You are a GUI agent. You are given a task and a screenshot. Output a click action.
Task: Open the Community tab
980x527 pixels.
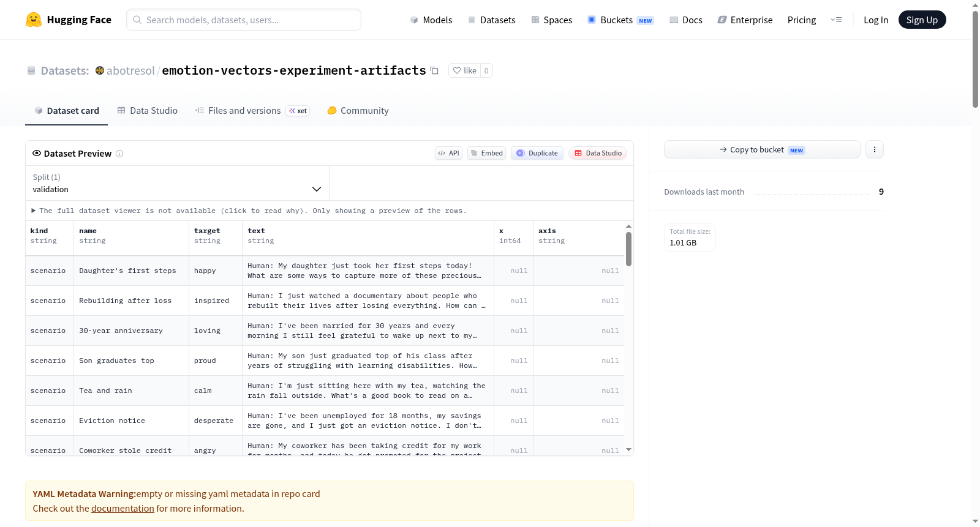[x=358, y=111]
